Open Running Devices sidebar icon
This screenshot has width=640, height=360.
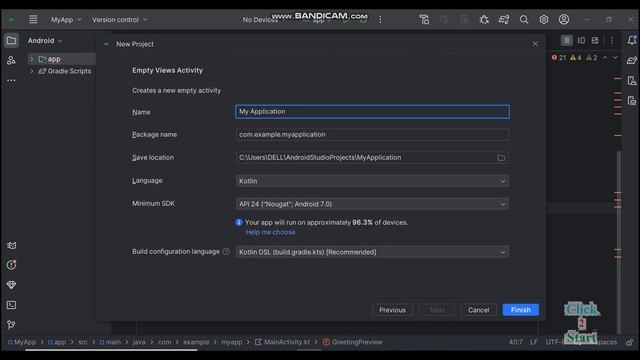pos(632,100)
